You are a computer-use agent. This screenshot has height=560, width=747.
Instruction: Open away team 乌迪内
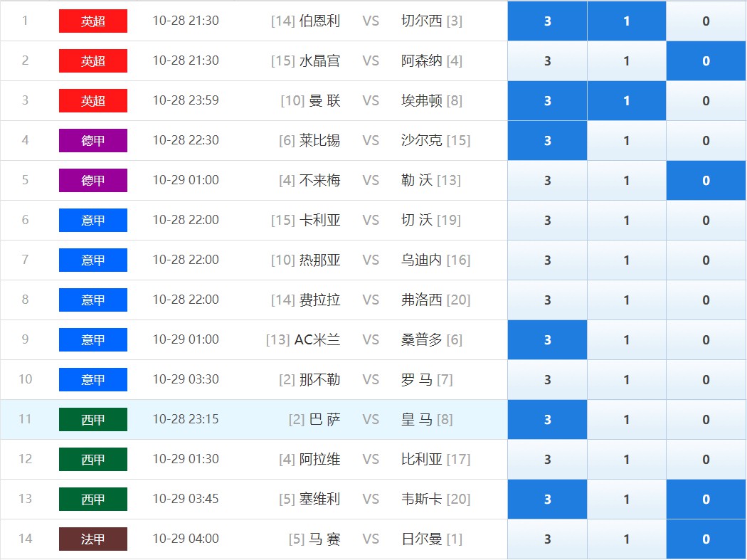pos(422,260)
